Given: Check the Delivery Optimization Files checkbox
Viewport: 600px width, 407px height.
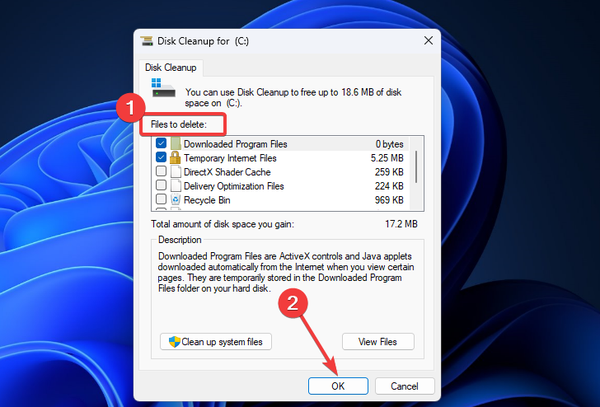Looking at the screenshot, I should point(161,185).
